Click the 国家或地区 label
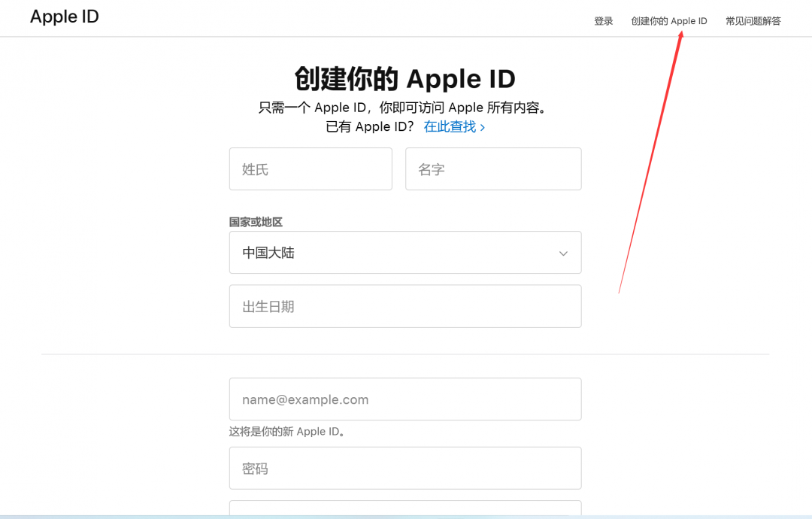Viewport: 812px width, 519px height. (256, 222)
